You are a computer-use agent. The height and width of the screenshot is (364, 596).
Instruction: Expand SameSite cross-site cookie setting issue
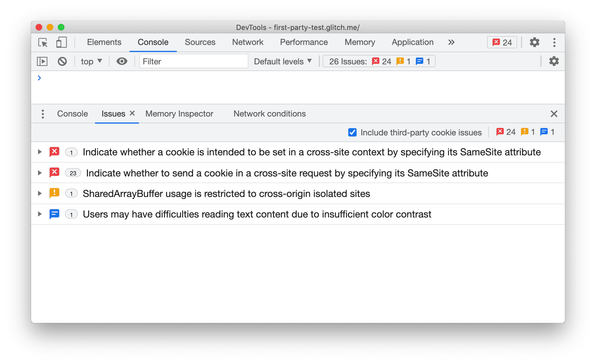tap(40, 152)
